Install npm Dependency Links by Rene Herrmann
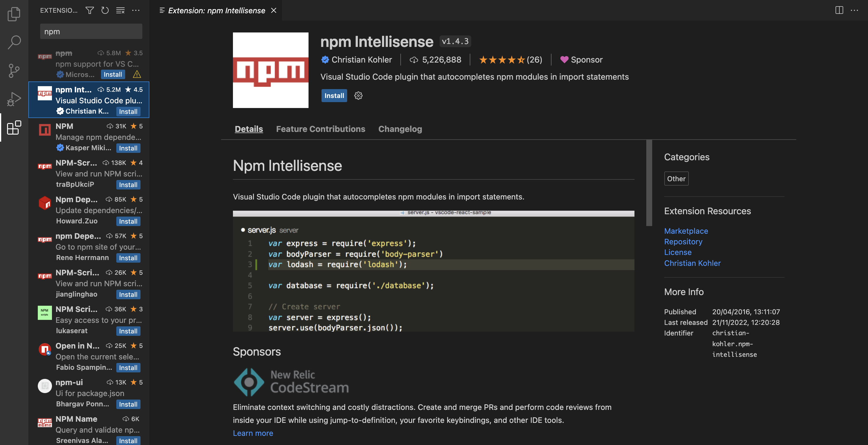The width and height of the screenshot is (868, 445). pos(128,258)
